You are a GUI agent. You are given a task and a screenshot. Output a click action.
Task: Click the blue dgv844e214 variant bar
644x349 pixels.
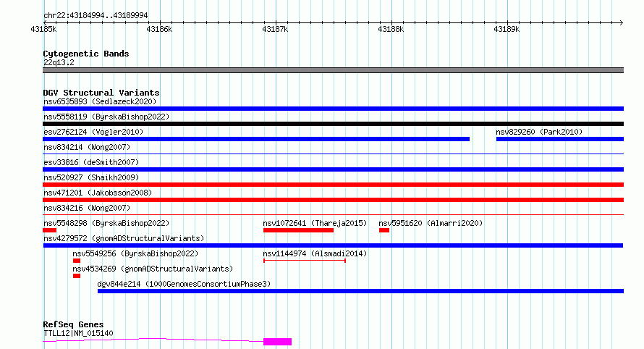click(x=360, y=291)
